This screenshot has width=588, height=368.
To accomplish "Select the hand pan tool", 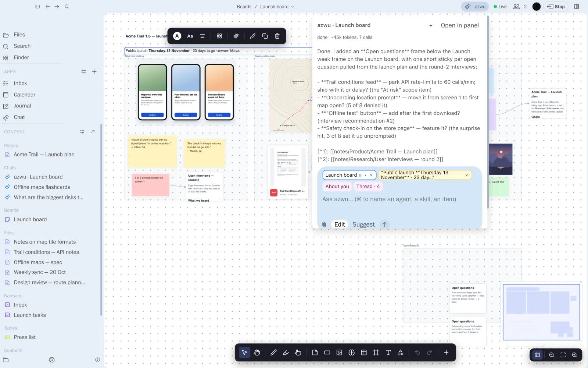I will coord(257,353).
